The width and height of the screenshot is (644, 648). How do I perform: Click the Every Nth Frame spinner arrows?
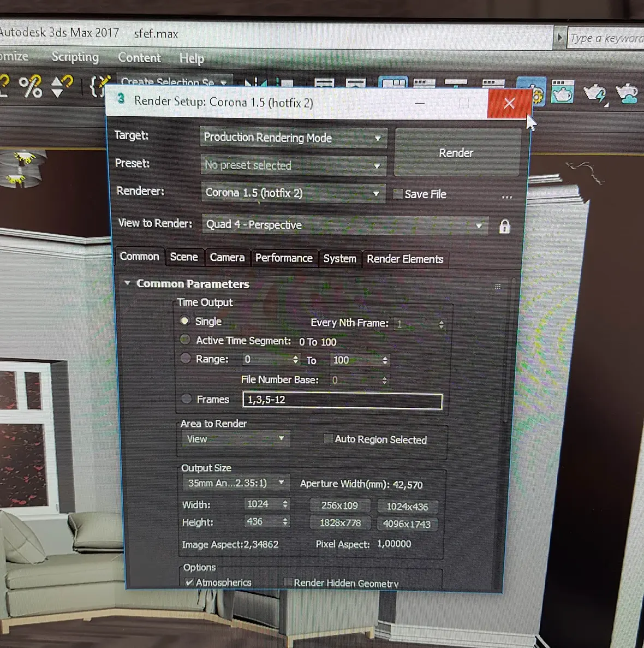441,324
